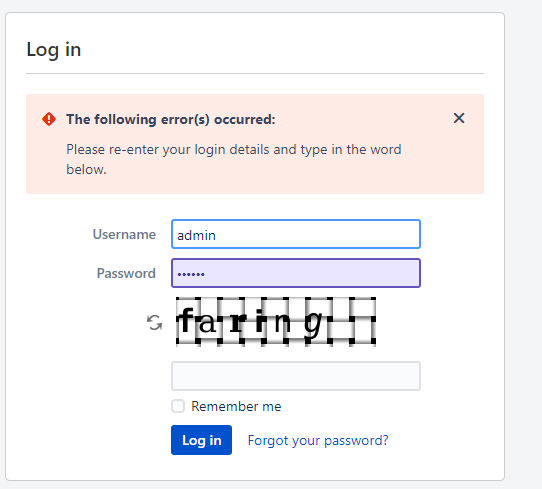Click the captcha image showing faring
The image size is (542, 489).
pos(276,321)
